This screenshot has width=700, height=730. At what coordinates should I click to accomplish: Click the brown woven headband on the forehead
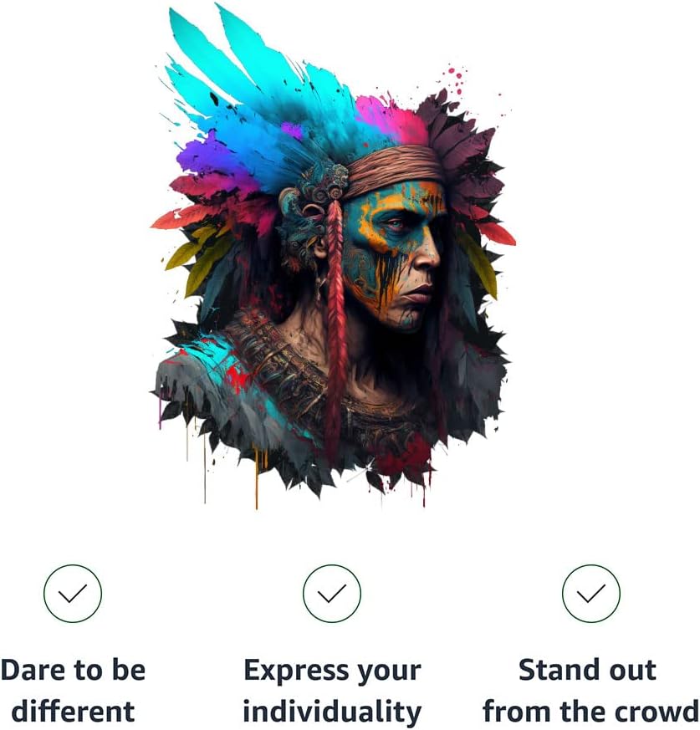coord(395,171)
